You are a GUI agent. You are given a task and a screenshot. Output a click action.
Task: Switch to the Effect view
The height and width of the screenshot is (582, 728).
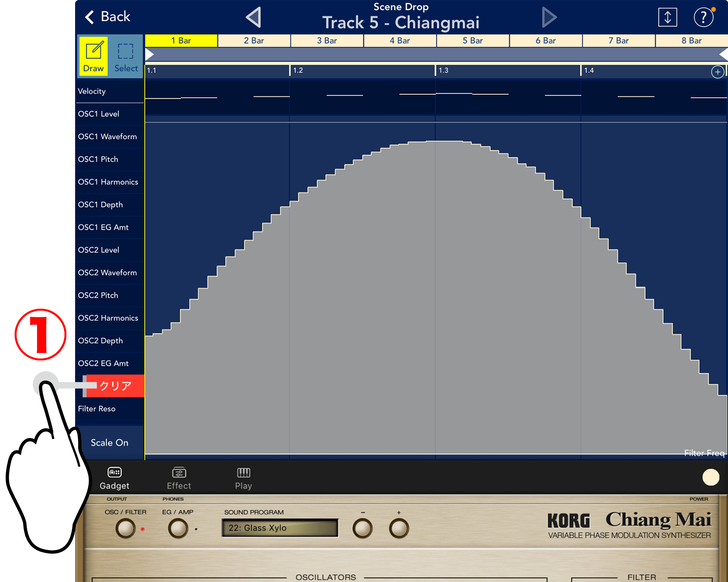coord(179,479)
